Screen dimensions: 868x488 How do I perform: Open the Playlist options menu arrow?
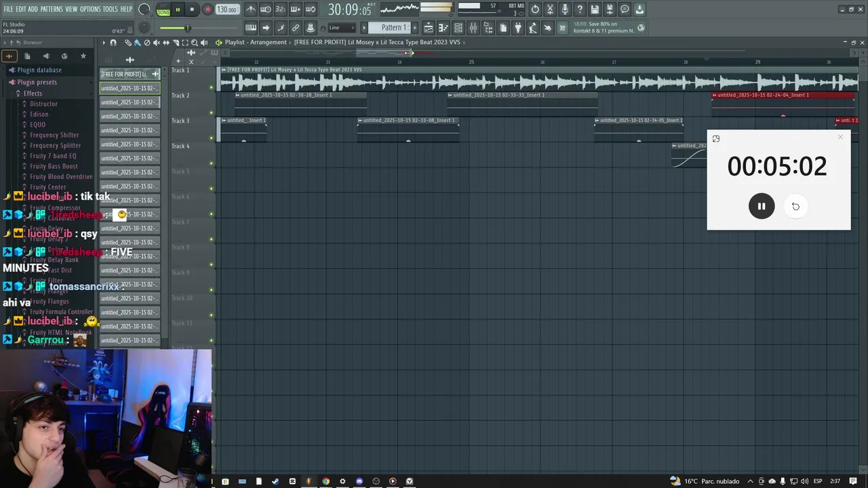(x=104, y=43)
